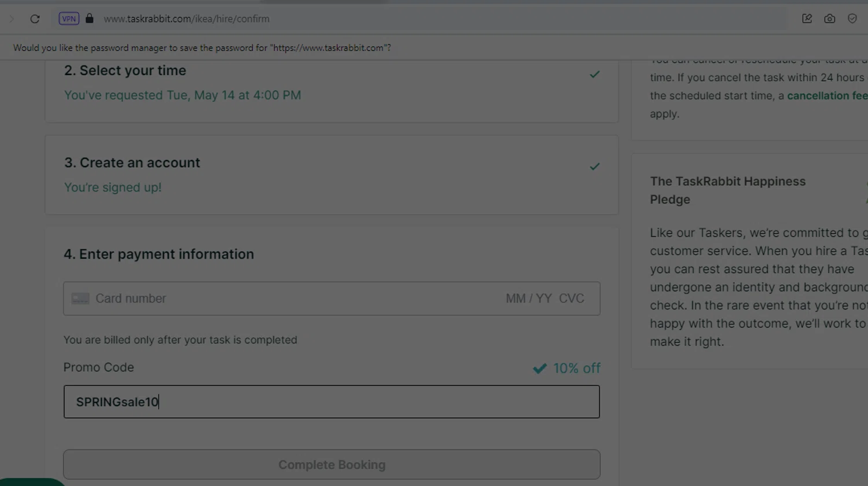Reload the page with the refresh icon

coord(35,19)
